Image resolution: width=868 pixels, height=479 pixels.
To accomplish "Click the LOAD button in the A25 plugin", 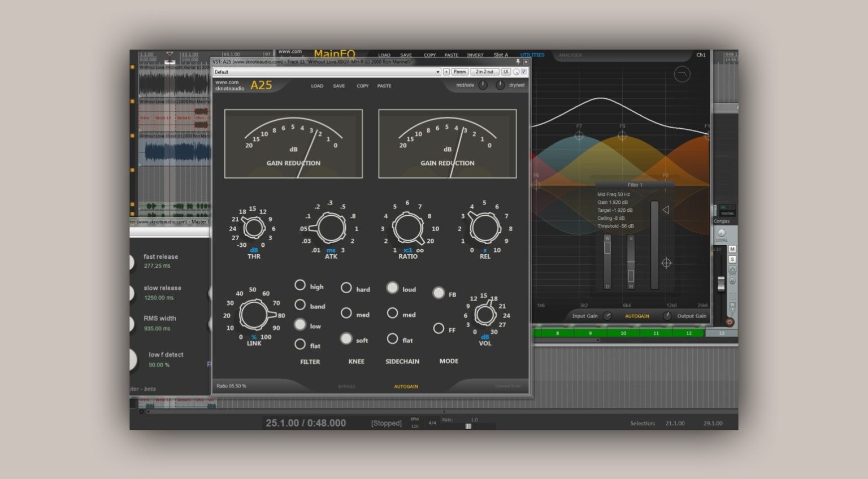I will click(x=316, y=86).
